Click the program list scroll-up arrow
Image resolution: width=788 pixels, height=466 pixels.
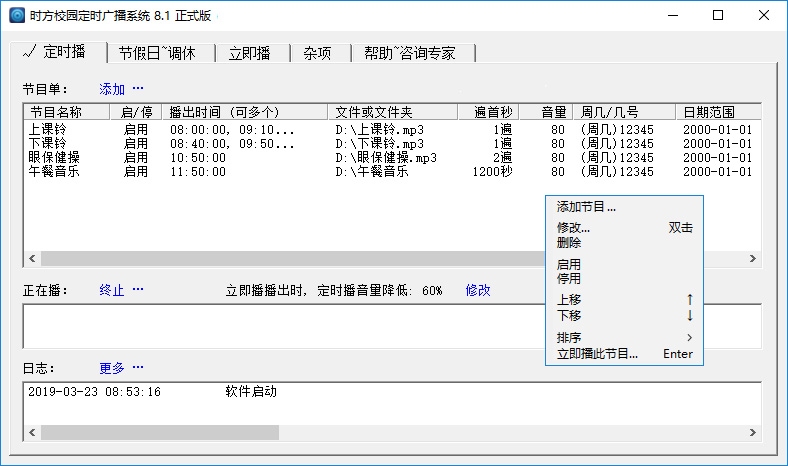click(755, 111)
